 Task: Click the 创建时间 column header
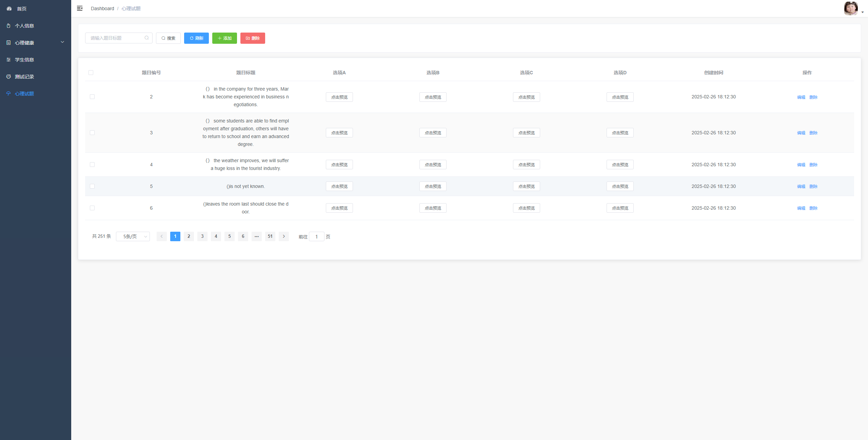(714, 73)
